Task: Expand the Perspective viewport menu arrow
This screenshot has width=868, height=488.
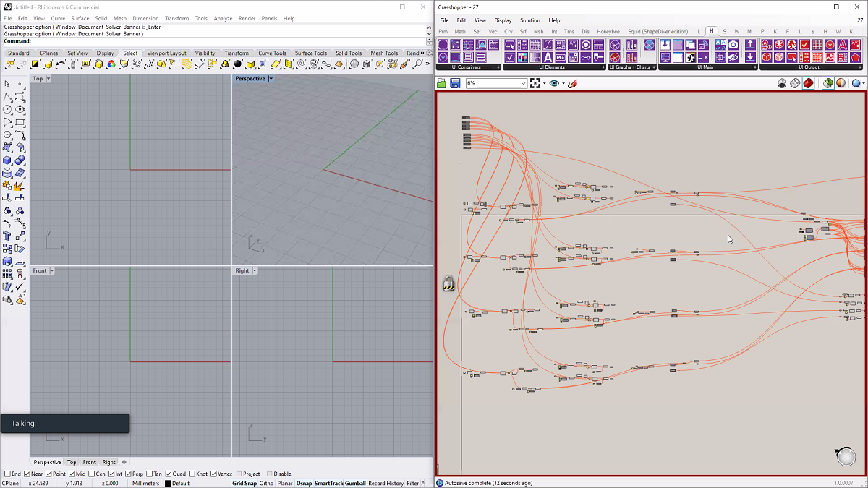Action: (x=271, y=78)
